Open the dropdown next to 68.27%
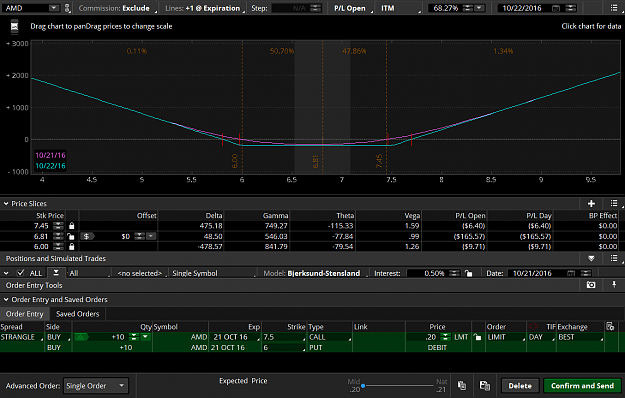The width and height of the screenshot is (625, 398). pos(480,8)
